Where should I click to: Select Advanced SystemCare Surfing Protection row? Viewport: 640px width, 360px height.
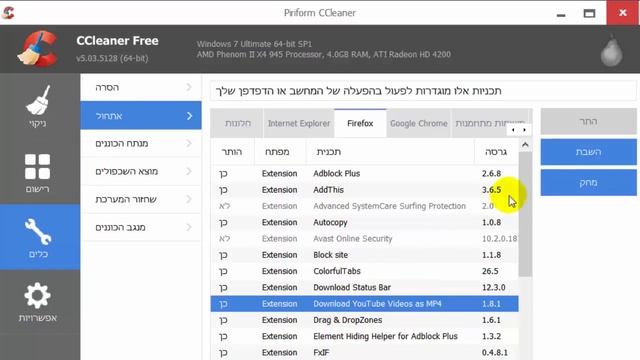(x=364, y=206)
